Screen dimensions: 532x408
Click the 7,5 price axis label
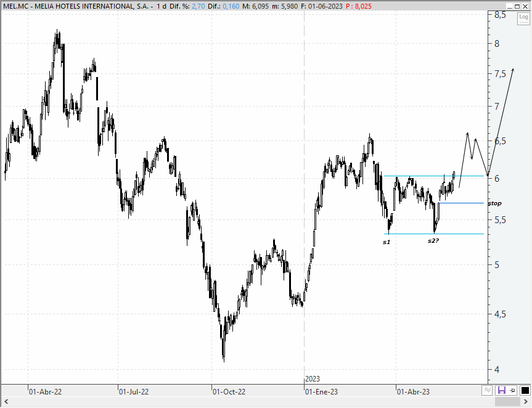tap(500, 74)
